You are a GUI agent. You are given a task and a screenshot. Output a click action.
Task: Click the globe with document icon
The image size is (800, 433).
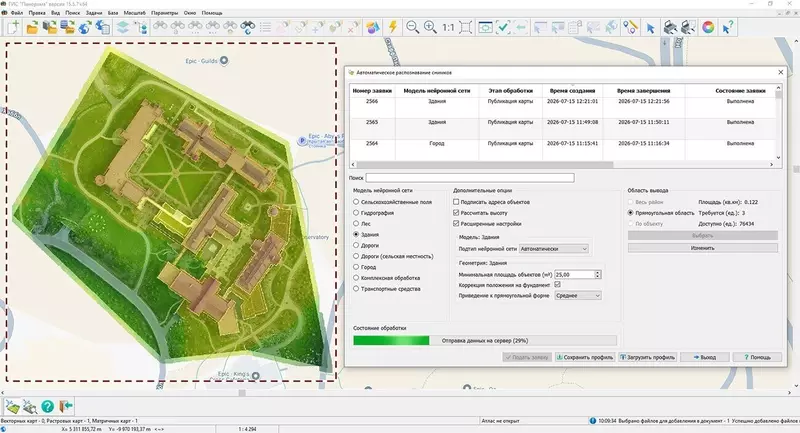click(x=103, y=28)
